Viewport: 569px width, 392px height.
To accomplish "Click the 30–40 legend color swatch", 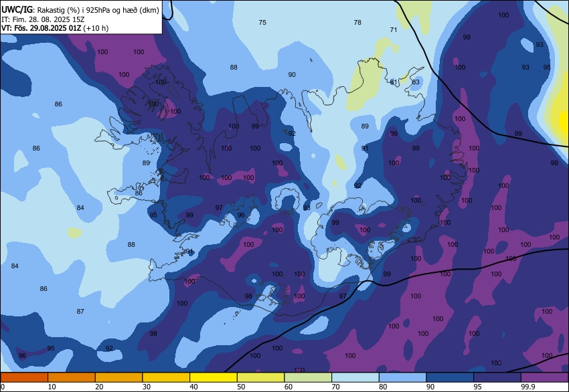I will pyautogui.click(x=166, y=377).
